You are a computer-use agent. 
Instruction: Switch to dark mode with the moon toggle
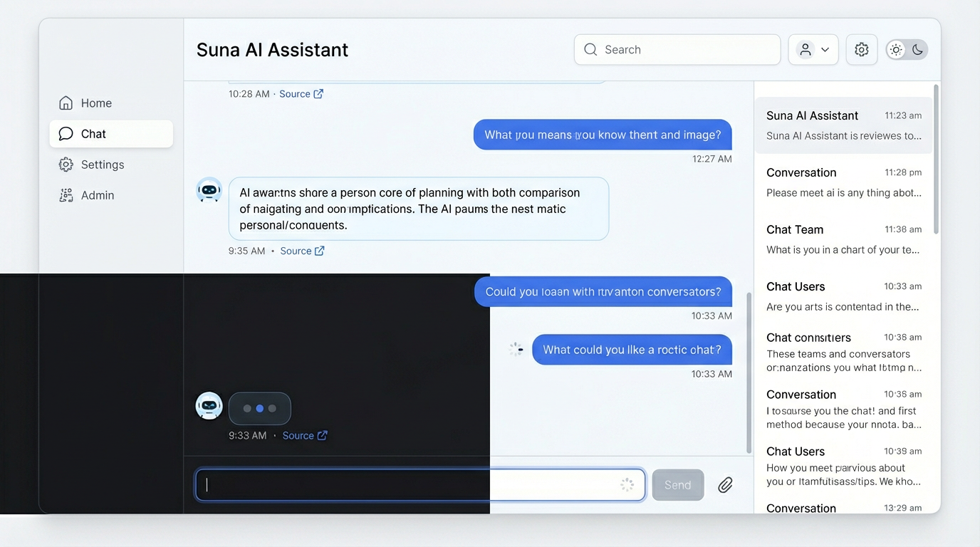click(918, 50)
